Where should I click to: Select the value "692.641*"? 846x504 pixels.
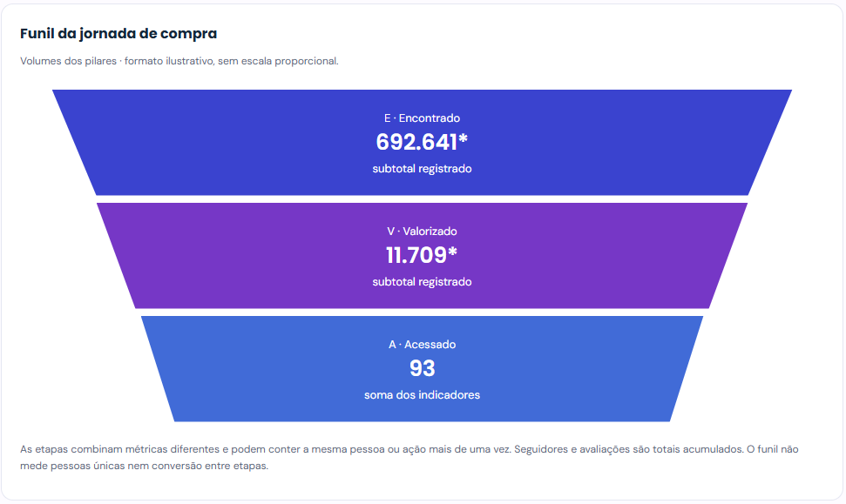pos(422,142)
